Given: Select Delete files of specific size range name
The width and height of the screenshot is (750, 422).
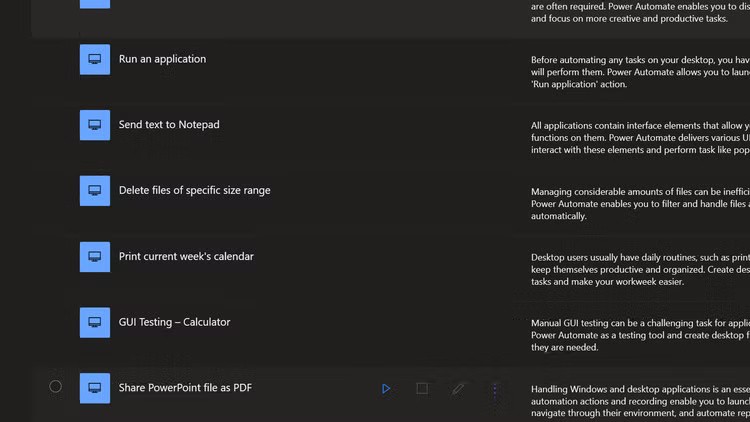Looking at the screenshot, I should pyautogui.click(x=194, y=191).
